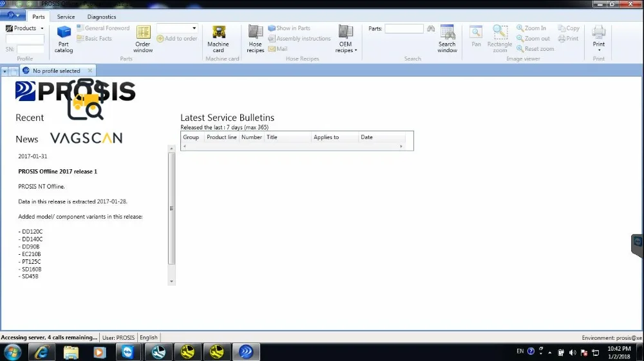Activate the Rectangle zoom tool

[x=500, y=39]
